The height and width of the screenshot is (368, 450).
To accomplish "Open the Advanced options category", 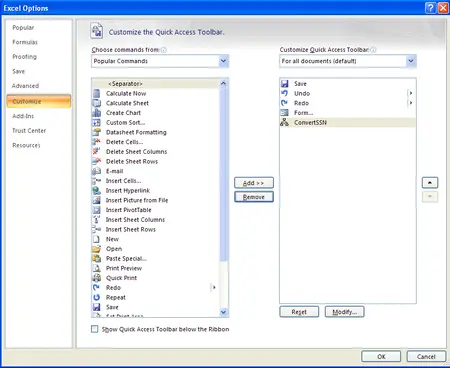I will (25, 86).
